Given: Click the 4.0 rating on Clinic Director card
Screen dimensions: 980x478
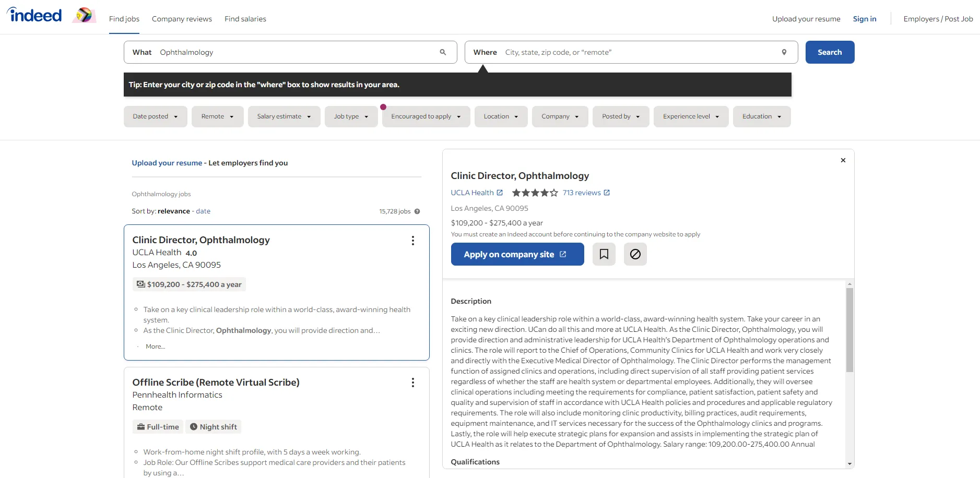Looking at the screenshot, I should pos(191,253).
